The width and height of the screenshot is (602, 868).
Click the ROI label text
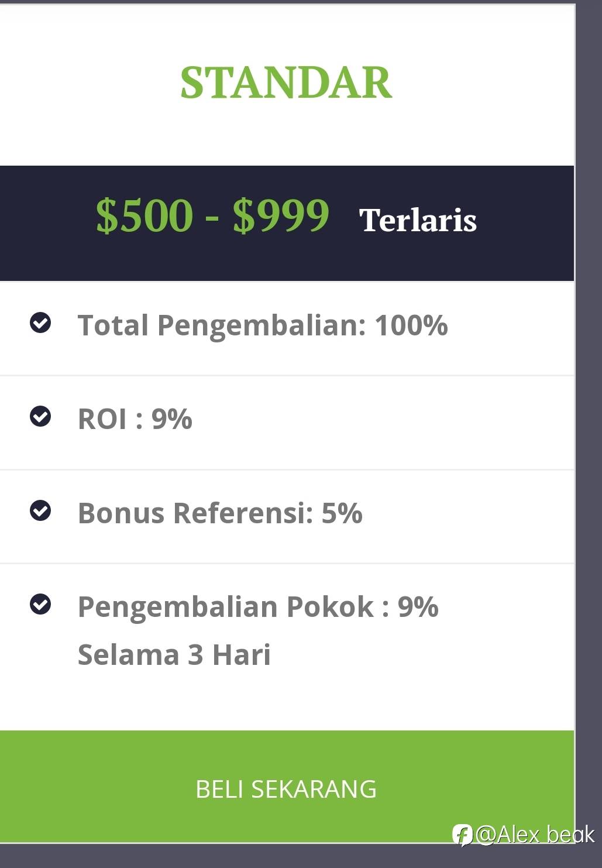coord(102,419)
